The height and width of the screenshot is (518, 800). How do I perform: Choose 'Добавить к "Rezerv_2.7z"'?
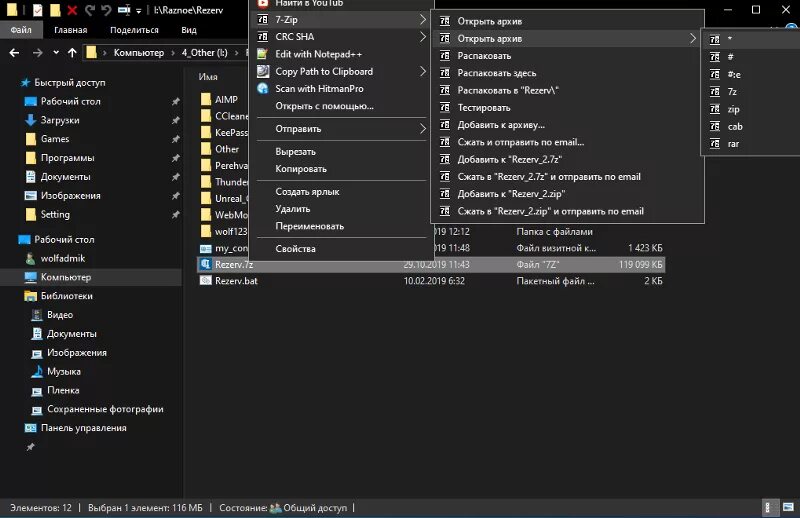pyautogui.click(x=567, y=160)
